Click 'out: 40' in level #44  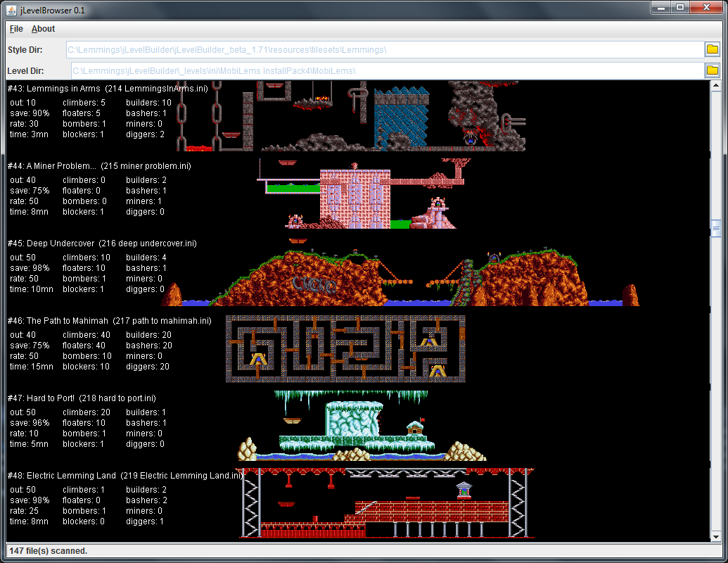[x=23, y=180]
